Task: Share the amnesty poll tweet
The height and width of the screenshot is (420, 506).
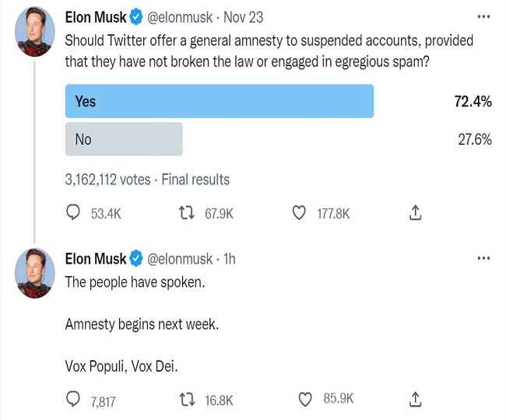Action: [x=415, y=213]
